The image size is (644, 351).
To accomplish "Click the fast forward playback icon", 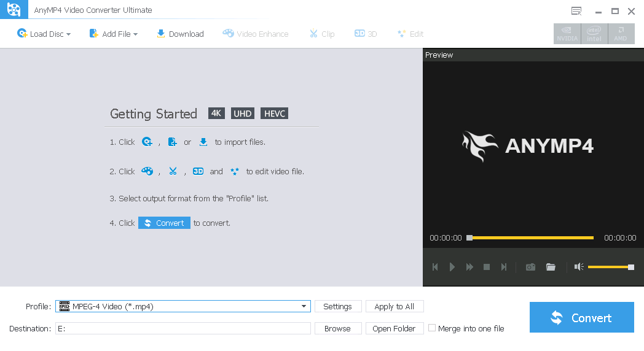I will point(469,267).
